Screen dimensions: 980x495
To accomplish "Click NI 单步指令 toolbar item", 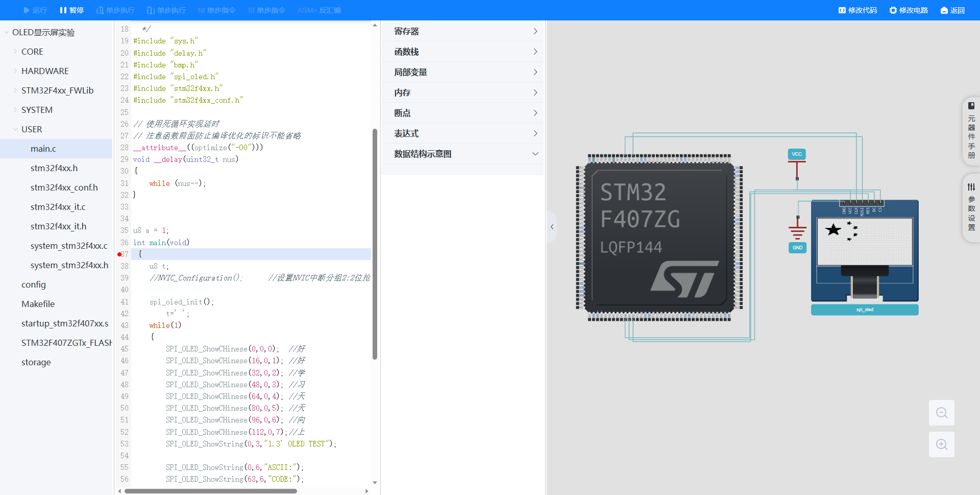I will pos(216,10).
